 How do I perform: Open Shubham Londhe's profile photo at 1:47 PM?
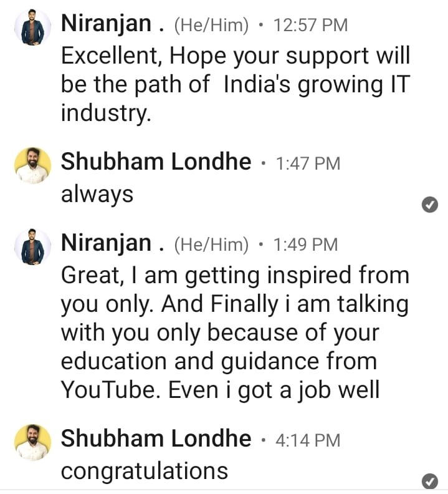32,165
